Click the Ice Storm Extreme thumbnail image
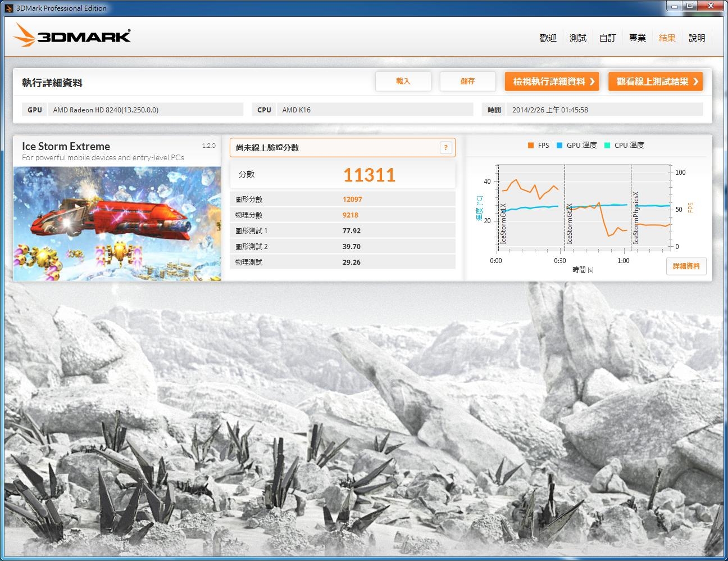Screen dimensions: 728x561 117,224
